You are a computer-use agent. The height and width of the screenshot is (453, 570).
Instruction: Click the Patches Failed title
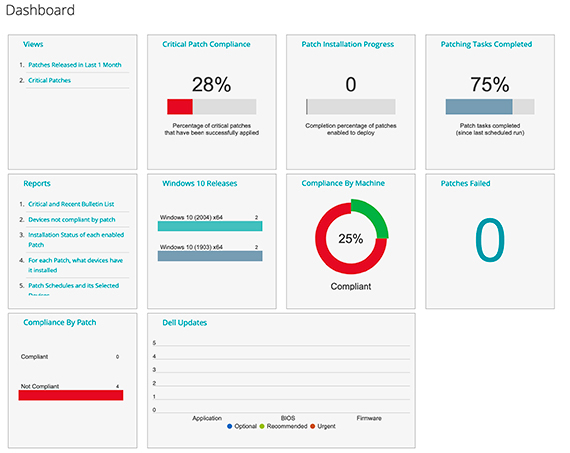[465, 183]
